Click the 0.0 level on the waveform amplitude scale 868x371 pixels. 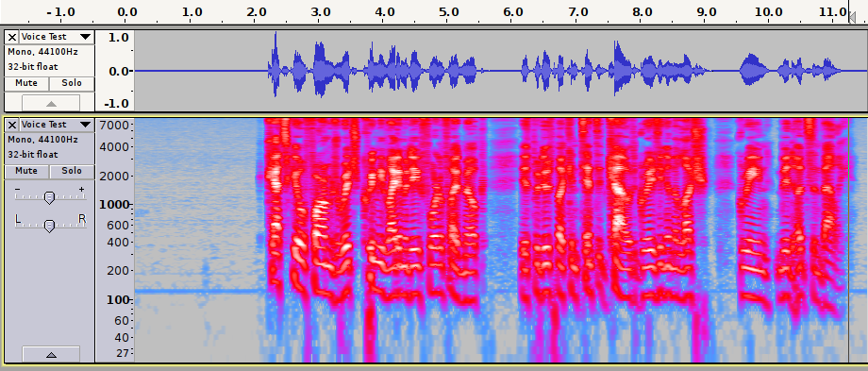[119, 71]
